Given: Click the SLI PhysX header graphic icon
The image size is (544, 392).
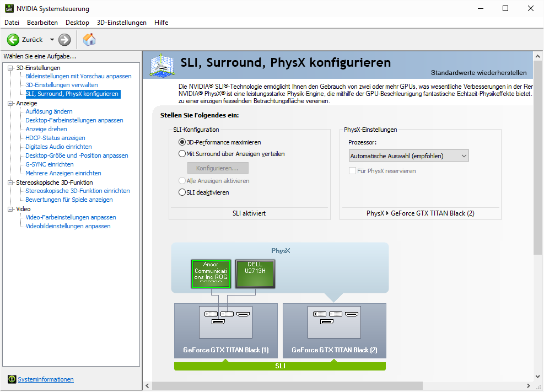Looking at the screenshot, I should (161, 65).
